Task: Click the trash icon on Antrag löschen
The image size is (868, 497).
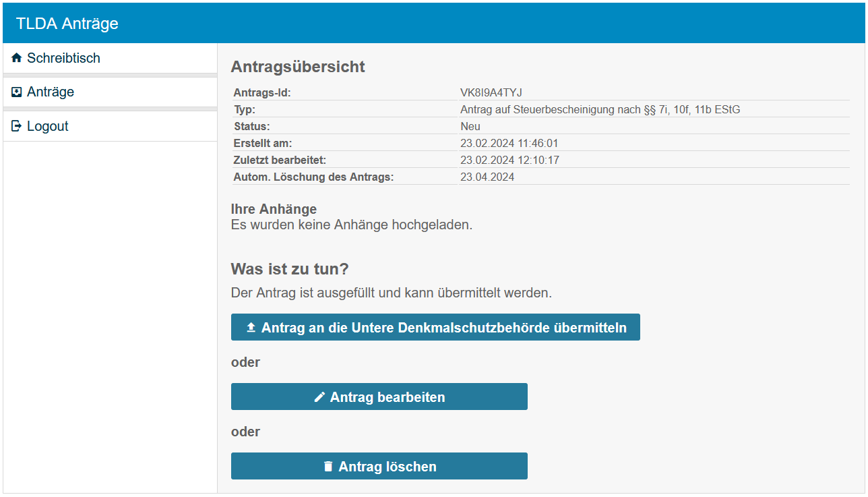Action: click(328, 467)
